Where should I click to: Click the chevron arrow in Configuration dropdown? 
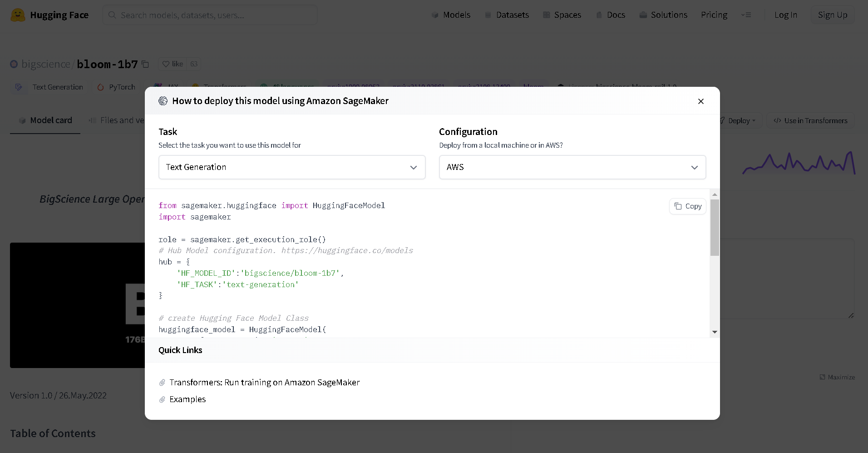pyautogui.click(x=694, y=168)
